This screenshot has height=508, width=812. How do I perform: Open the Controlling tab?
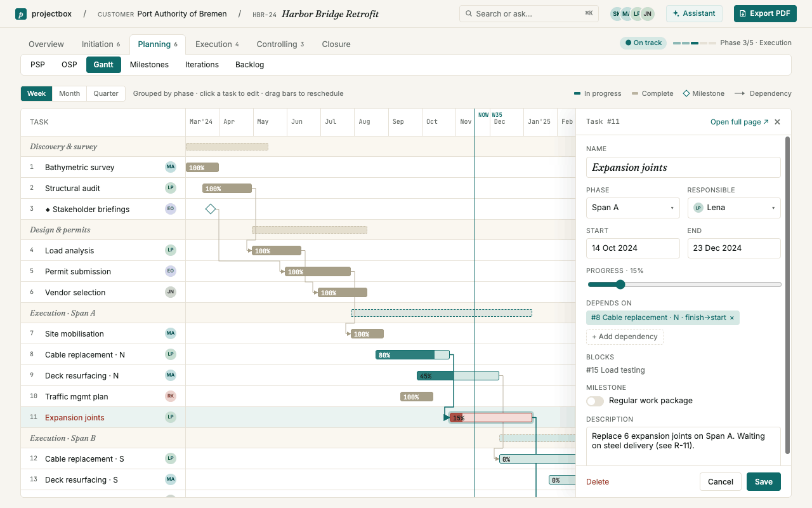click(280, 44)
